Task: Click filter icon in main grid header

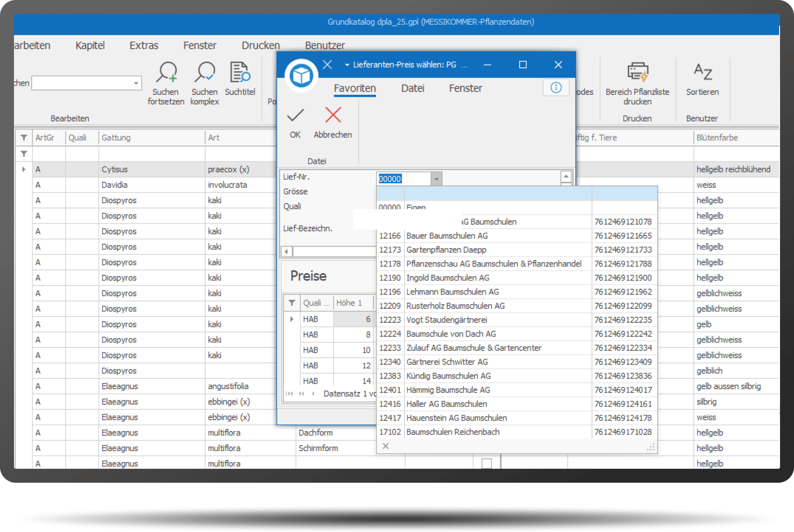Action: click(24, 138)
